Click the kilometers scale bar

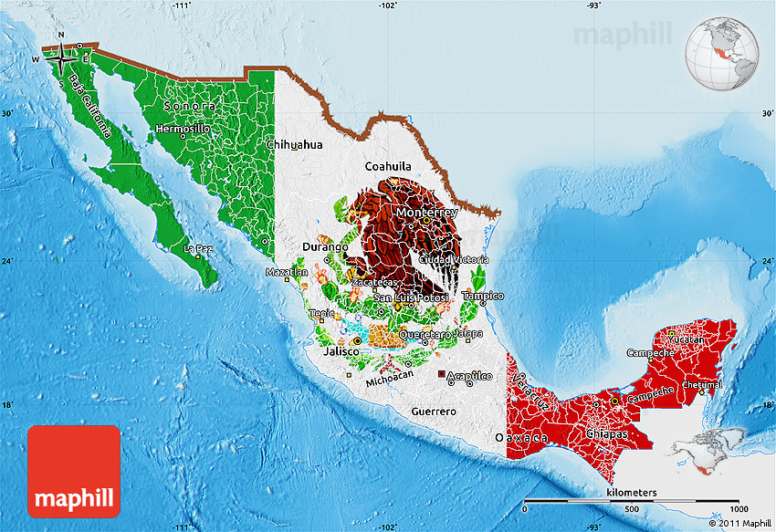point(633,500)
